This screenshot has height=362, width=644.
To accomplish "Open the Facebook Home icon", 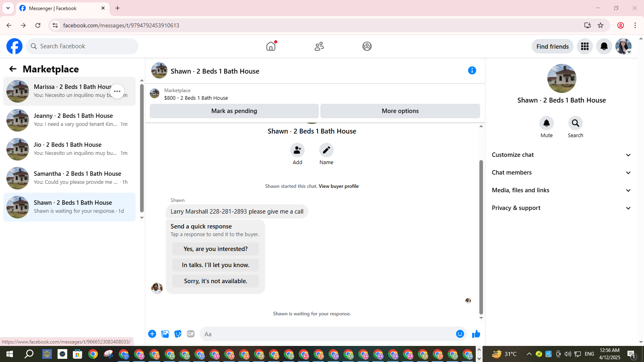I will point(271,46).
